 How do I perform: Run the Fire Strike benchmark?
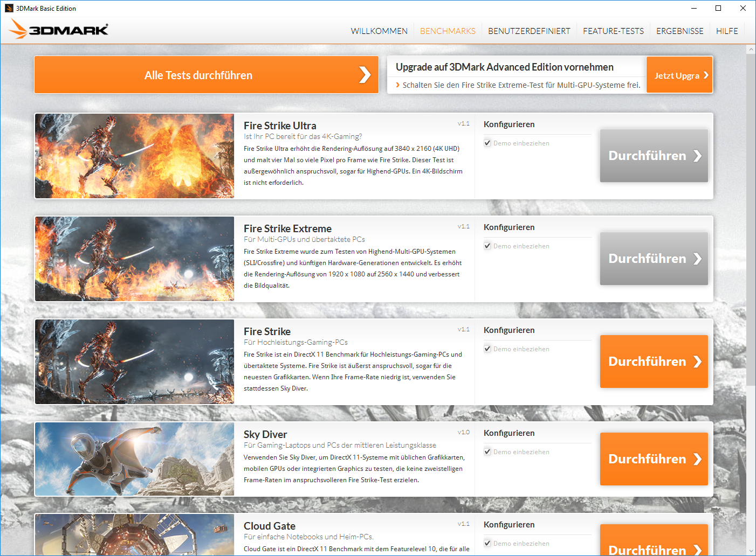coord(654,362)
